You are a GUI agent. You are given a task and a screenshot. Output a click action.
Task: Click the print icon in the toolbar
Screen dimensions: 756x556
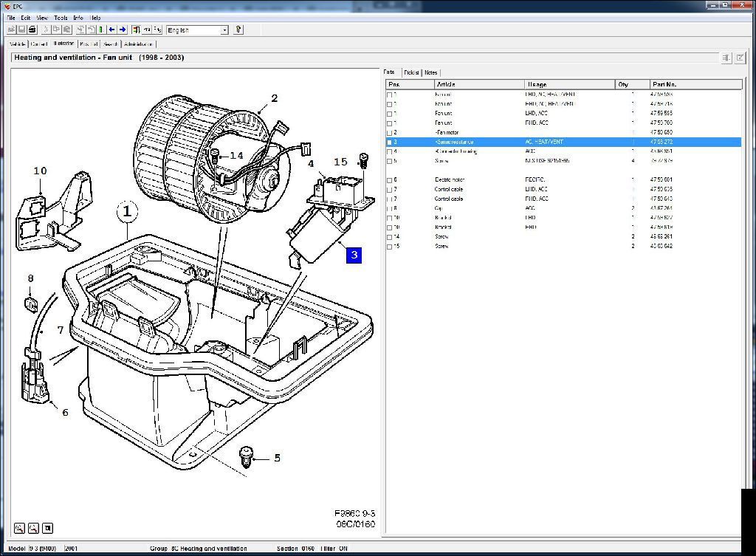click(x=32, y=30)
